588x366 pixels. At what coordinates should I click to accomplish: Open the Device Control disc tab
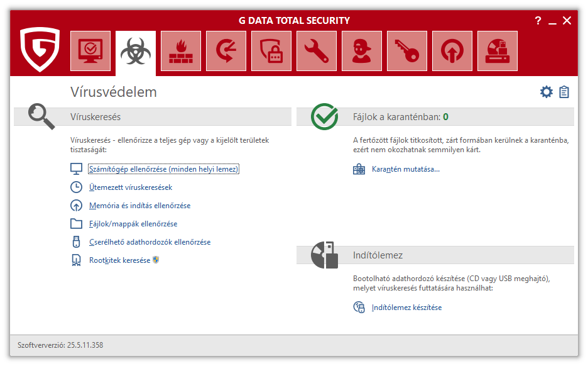coord(498,51)
